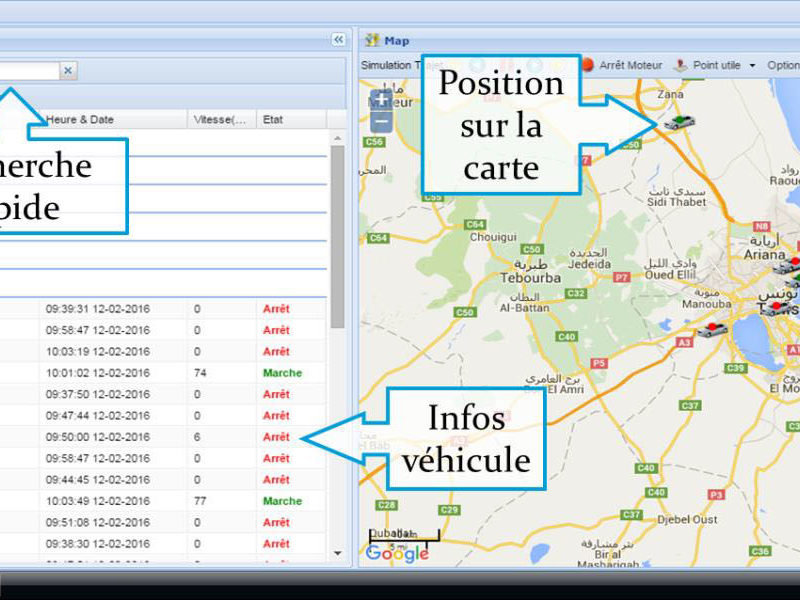Collapse the left panel with double-chevron
Viewport: 800px width, 600px height.
pos(339,39)
